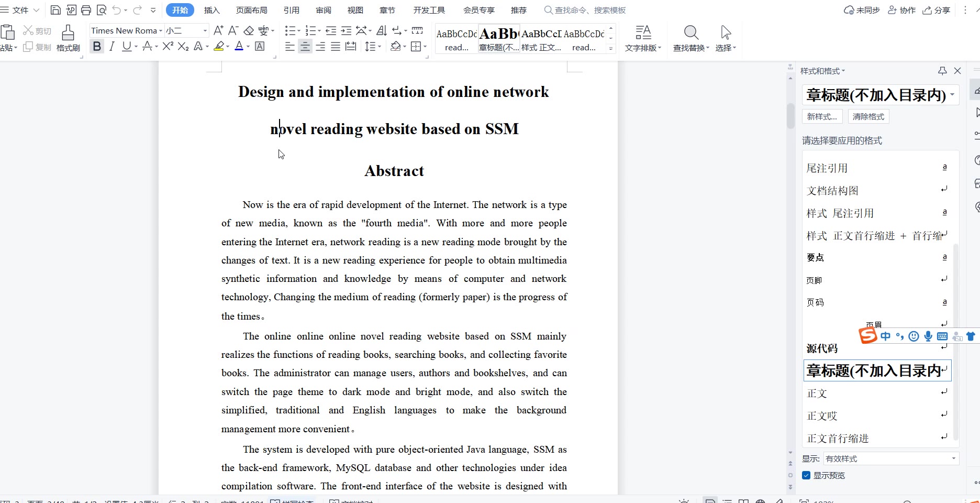
Task: Click the Text Layout (文字排版) icon
Action: pos(643,33)
